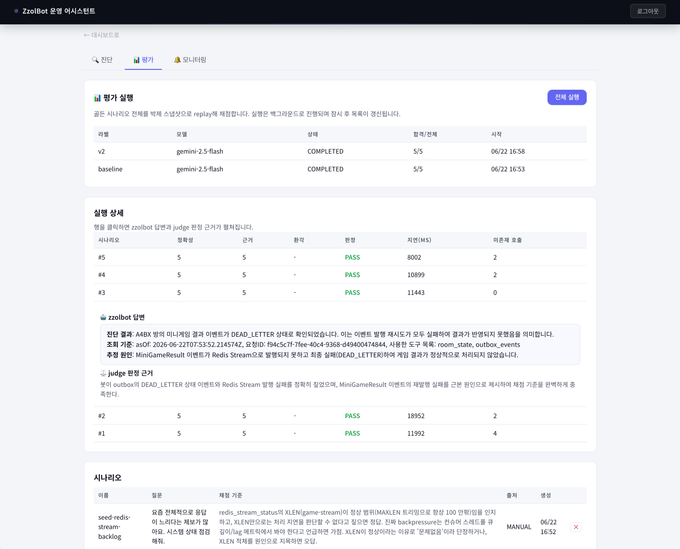
Task: Click latency value 11443
Action: tap(416, 293)
